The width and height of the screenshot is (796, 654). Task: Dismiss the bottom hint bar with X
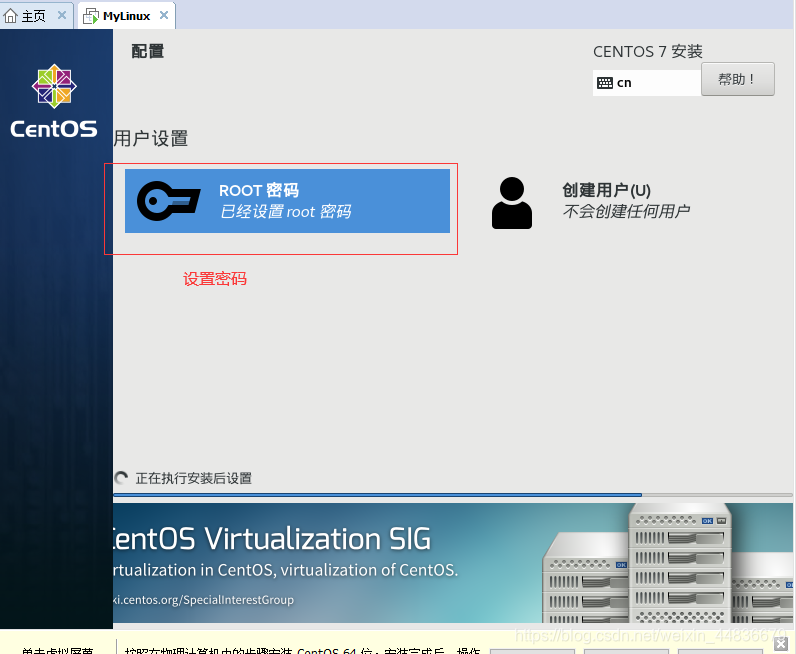tap(782, 644)
